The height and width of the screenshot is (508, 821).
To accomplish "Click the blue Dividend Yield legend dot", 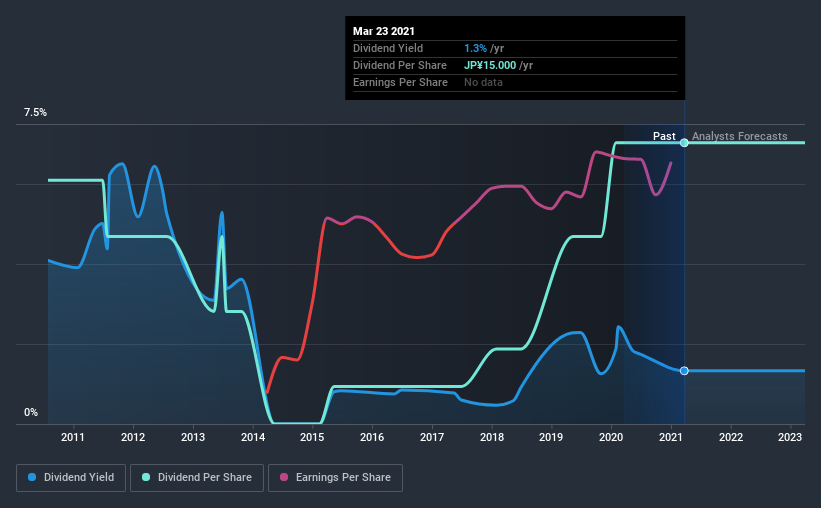I will click(x=32, y=477).
